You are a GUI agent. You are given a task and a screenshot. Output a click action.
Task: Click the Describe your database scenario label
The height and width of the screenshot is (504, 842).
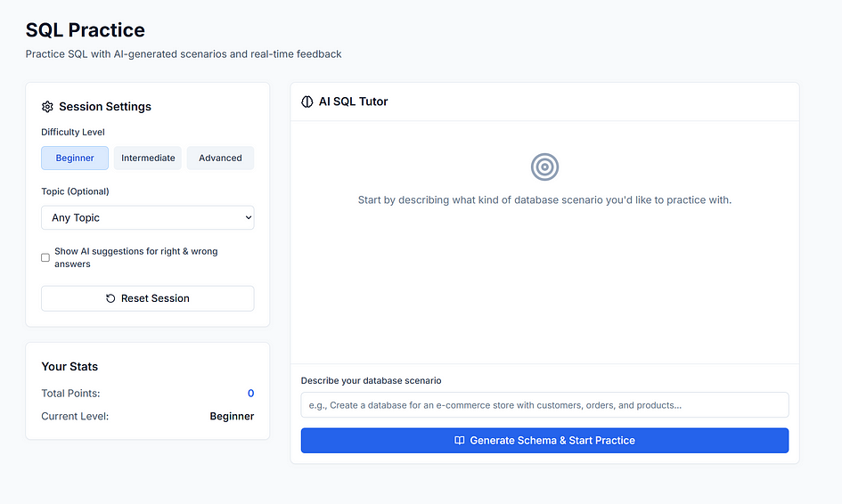(x=371, y=380)
